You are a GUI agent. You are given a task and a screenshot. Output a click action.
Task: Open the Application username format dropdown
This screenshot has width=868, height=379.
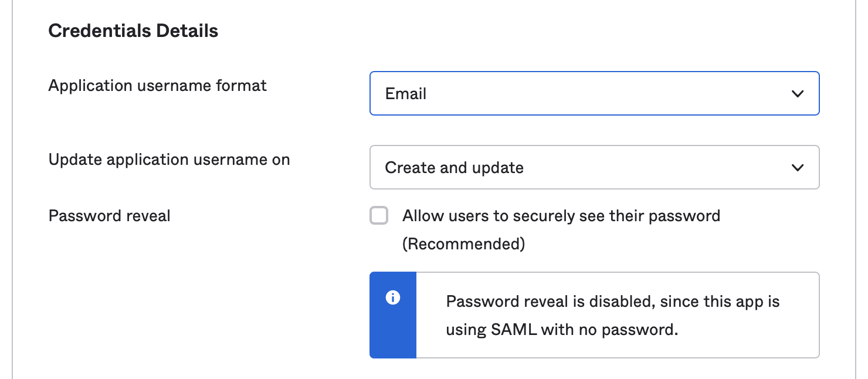[594, 93]
